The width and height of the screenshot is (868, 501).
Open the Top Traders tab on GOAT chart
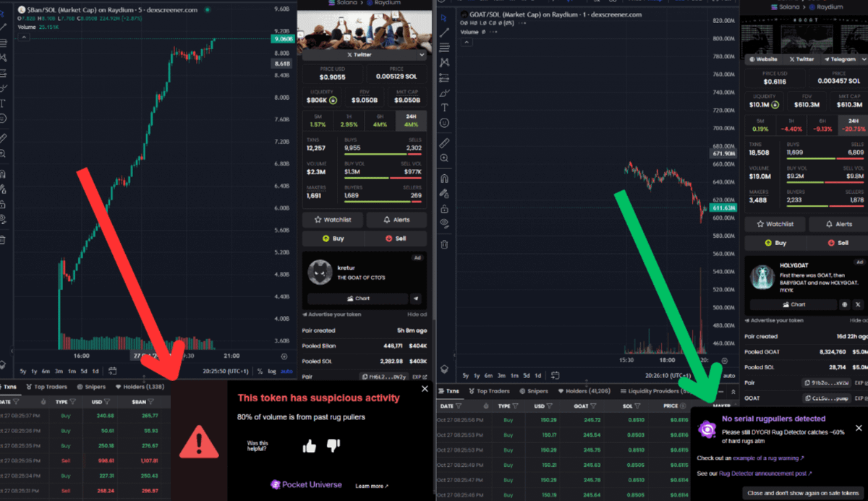tap(488, 391)
